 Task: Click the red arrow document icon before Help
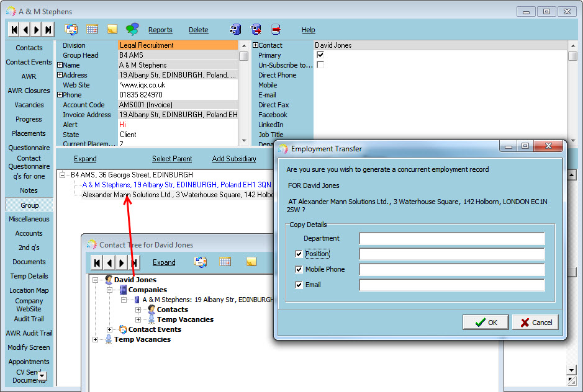(x=276, y=29)
